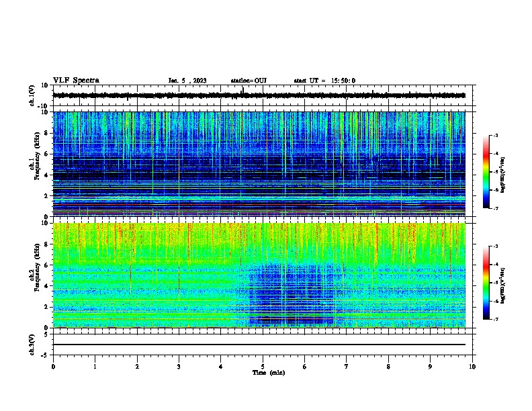
Task: Click the ch.2 spectrogram color bar
Action: click(486, 283)
